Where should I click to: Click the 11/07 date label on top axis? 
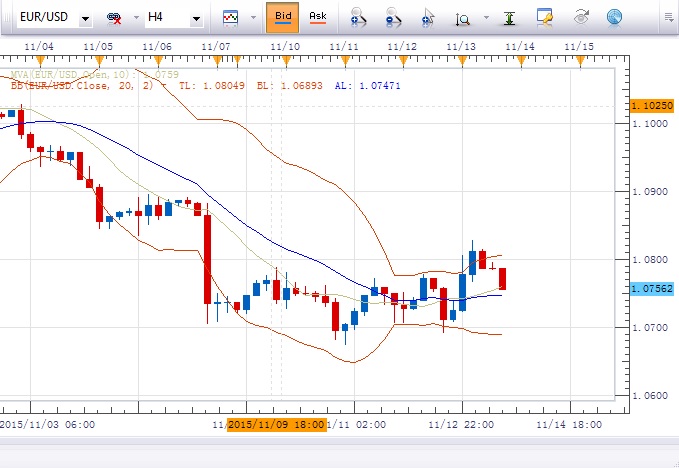(x=216, y=47)
